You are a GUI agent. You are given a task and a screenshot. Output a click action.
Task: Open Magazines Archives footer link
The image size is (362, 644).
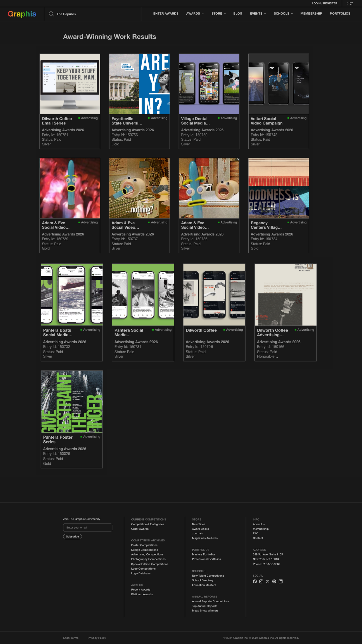pos(205,538)
